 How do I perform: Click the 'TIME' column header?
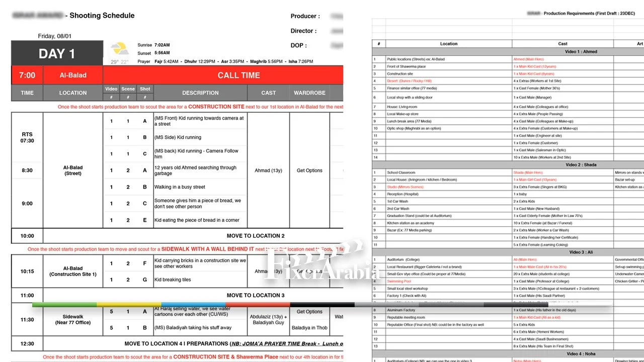pyautogui.click(x=27, y=93)
